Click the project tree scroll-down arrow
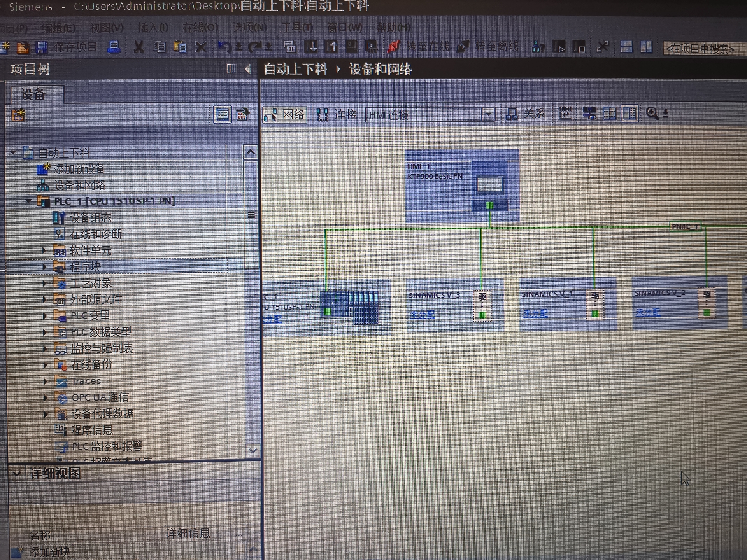This screenshot has width=747, height=560. point(253,451)
